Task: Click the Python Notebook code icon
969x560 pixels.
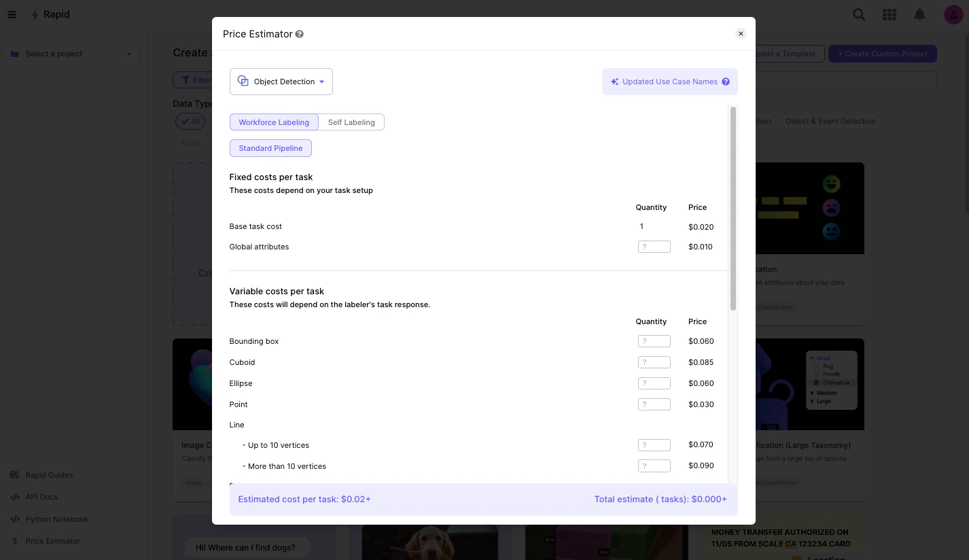Action: click(15, 519)
